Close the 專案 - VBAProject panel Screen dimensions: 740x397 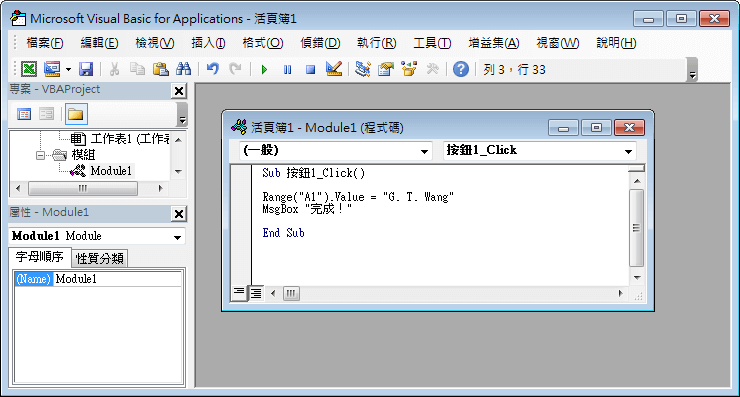[179, 91]
